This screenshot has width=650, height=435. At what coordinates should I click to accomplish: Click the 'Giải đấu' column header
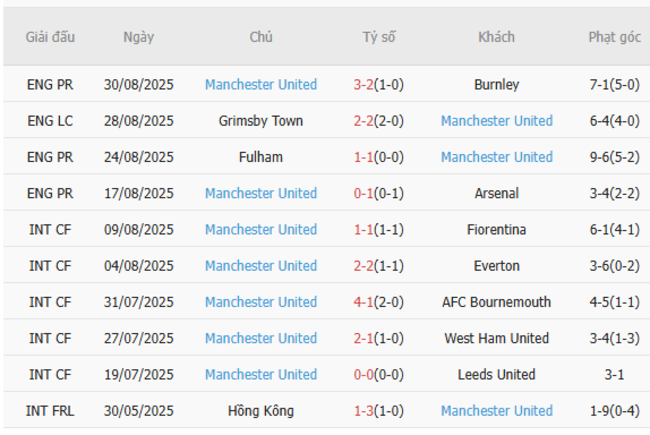point(50,37)
